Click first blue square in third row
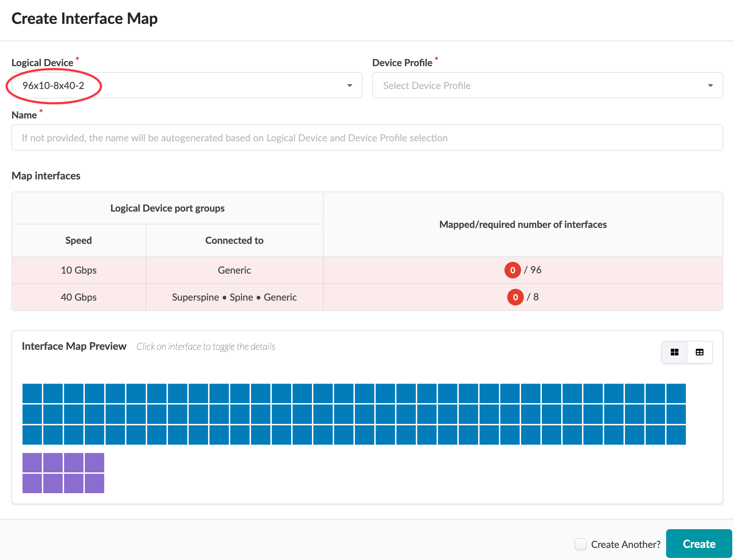 pos(32,435)
